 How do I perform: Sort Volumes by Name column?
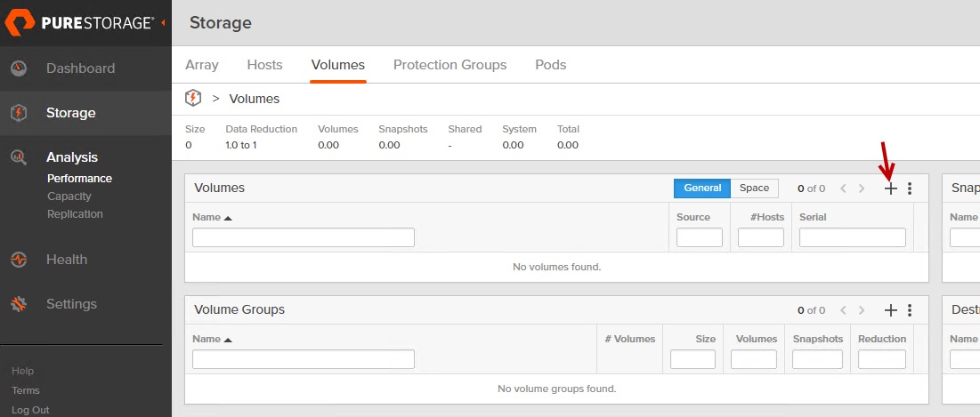pyautogui.click(x=212, y=217)
